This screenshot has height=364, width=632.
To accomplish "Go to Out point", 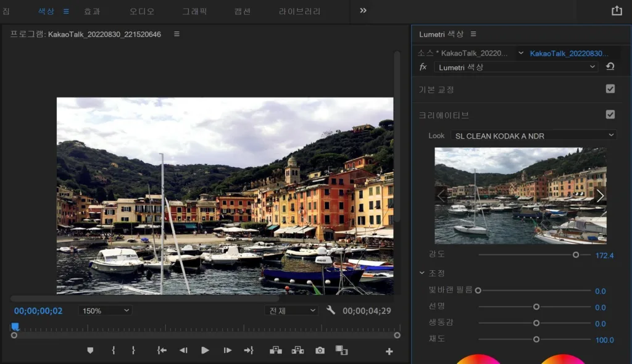I will [249, 350].
